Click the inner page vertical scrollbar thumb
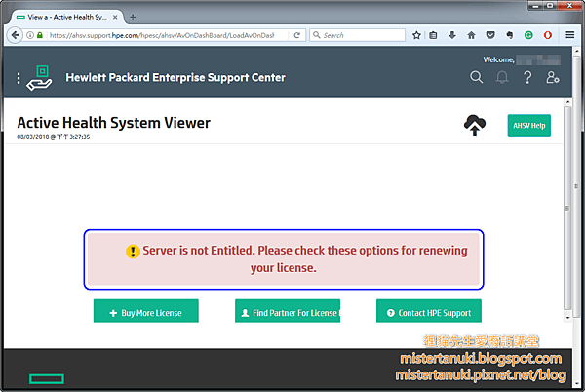Image resolution: width=585 pixels, height=392 pixels. click(567, 208)
